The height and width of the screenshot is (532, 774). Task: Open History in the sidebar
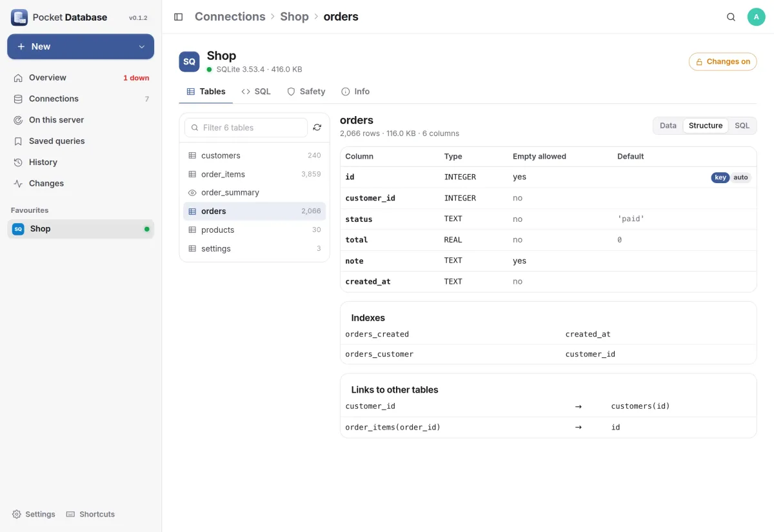[x=81, y=163]
